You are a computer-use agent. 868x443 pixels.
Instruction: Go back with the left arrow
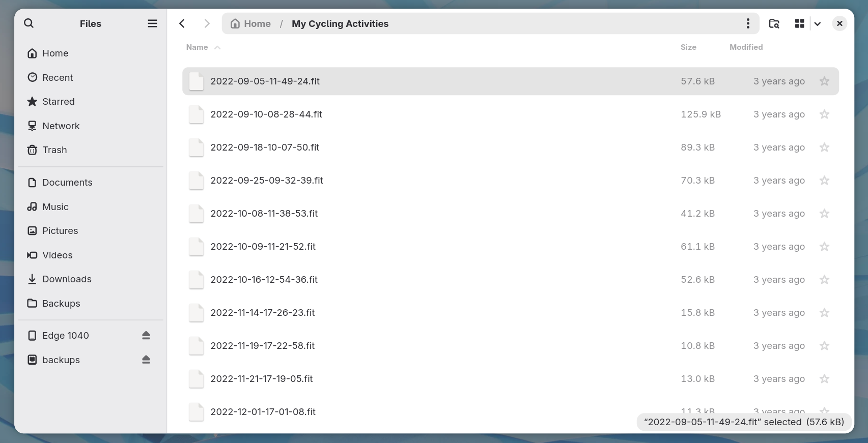coord(182,23)
